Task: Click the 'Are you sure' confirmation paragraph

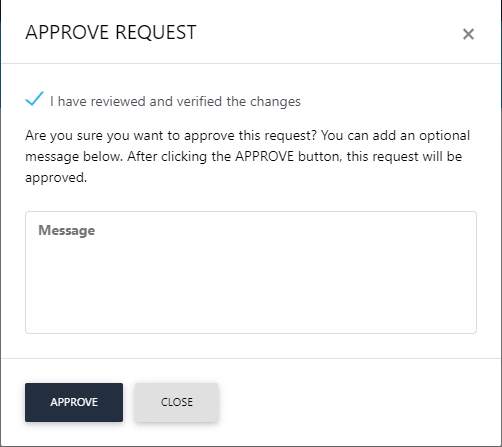Action: pos(248,156)
